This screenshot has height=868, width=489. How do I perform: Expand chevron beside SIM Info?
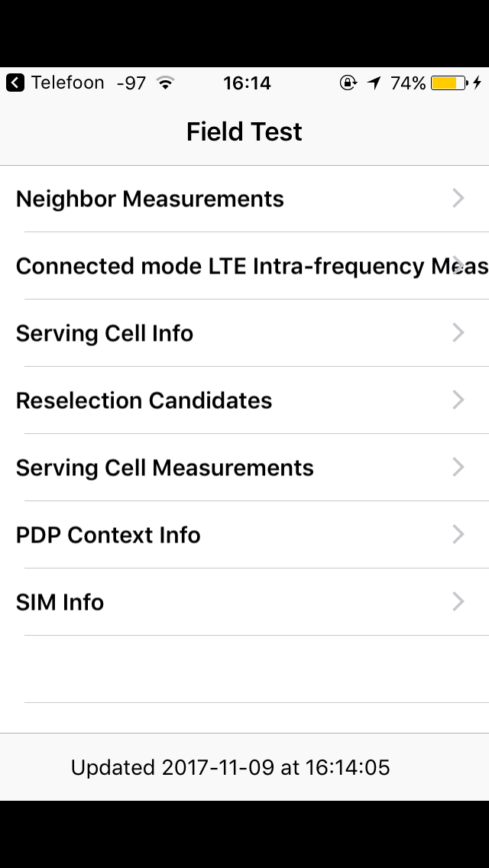[x=458, y=602]
